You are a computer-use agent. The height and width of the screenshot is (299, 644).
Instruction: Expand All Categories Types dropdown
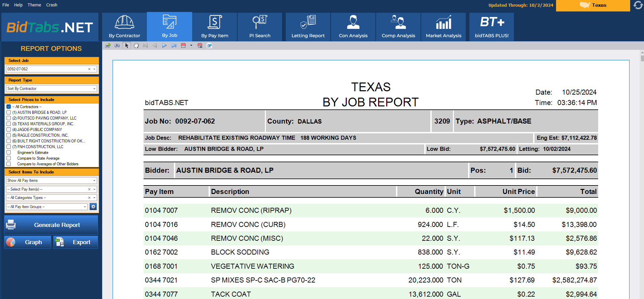tap(94, 198)
